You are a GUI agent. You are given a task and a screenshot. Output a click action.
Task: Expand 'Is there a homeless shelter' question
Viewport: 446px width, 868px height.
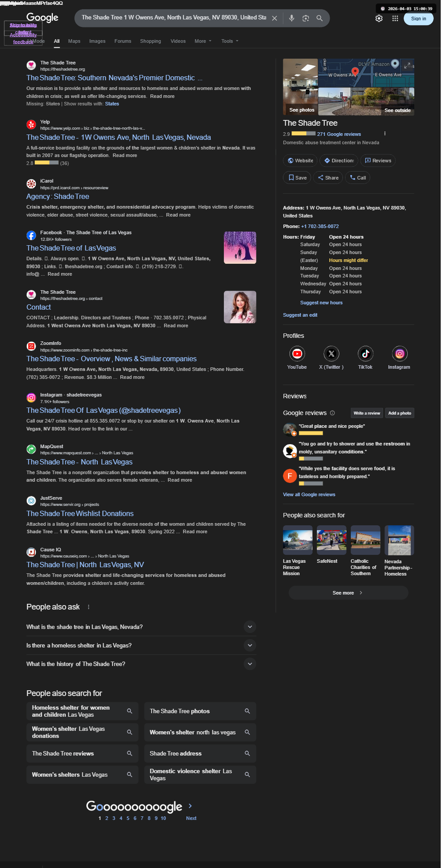pyautogui.click(x=250, y=645)
